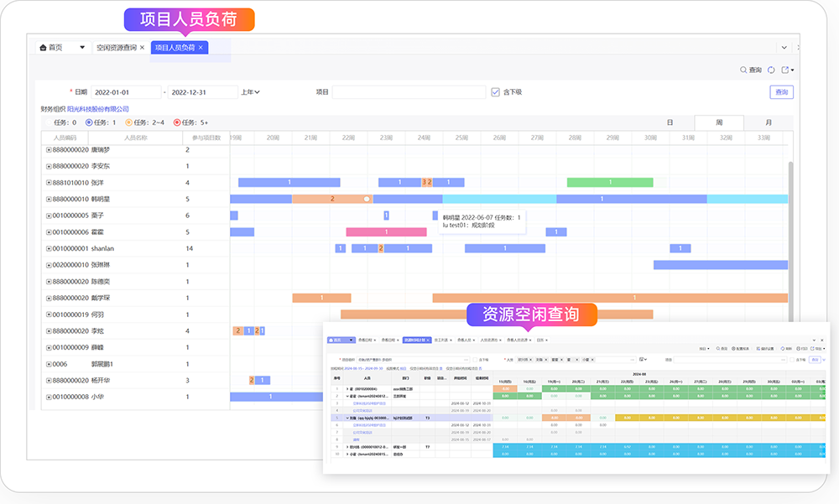Screen dimensions: 839x504
Task: Select the 任务: 5+ radio option
Action: pos(177,122)
